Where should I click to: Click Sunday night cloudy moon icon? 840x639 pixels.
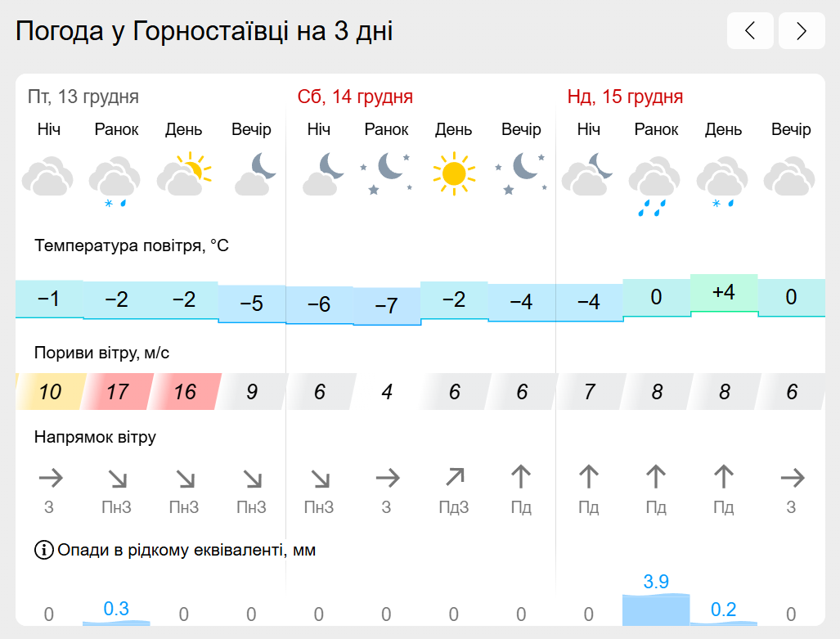click(x=588, y=173)
